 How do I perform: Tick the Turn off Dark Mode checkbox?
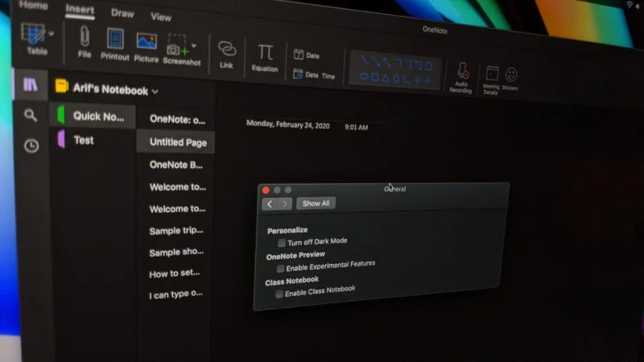pos(281,242)
